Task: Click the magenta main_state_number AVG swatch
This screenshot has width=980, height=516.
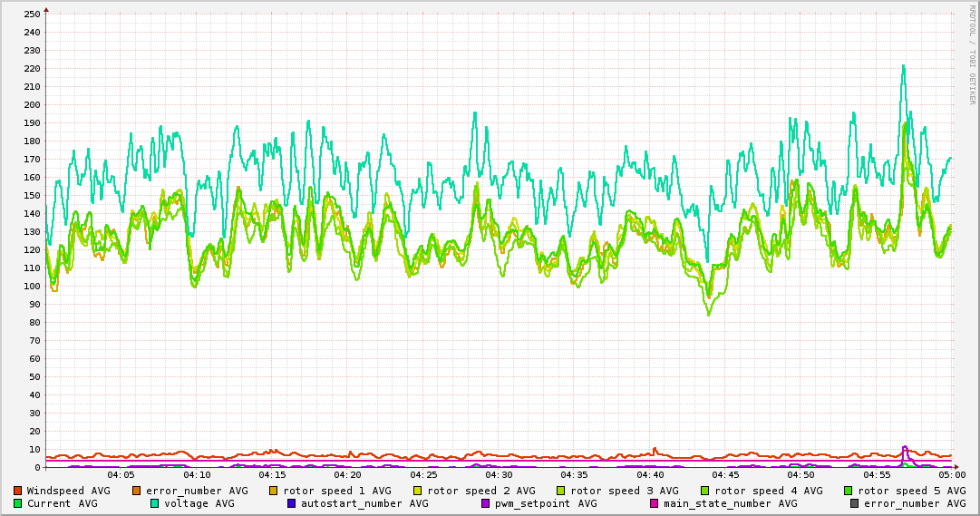Action: 655,503
